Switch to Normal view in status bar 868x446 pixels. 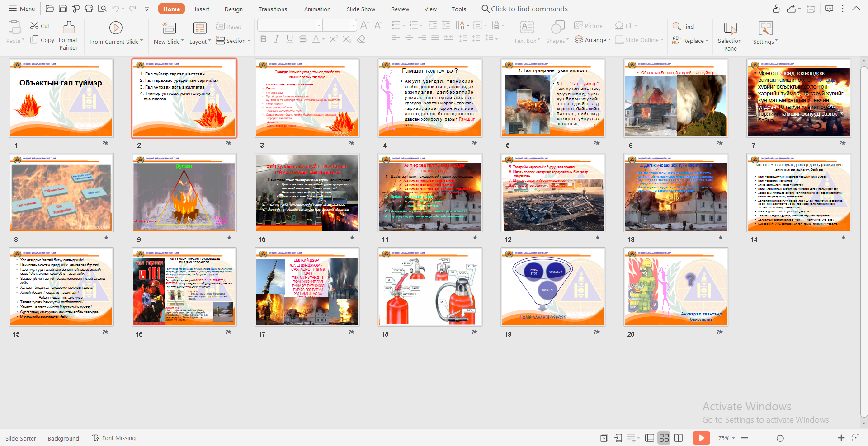point(650,438)
